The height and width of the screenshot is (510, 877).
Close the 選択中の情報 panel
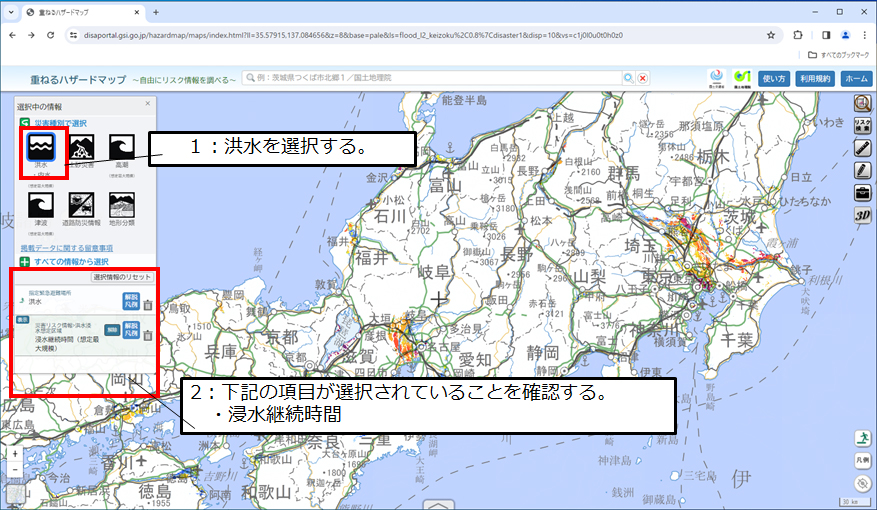pyautogui.click(x=148, y=103)
